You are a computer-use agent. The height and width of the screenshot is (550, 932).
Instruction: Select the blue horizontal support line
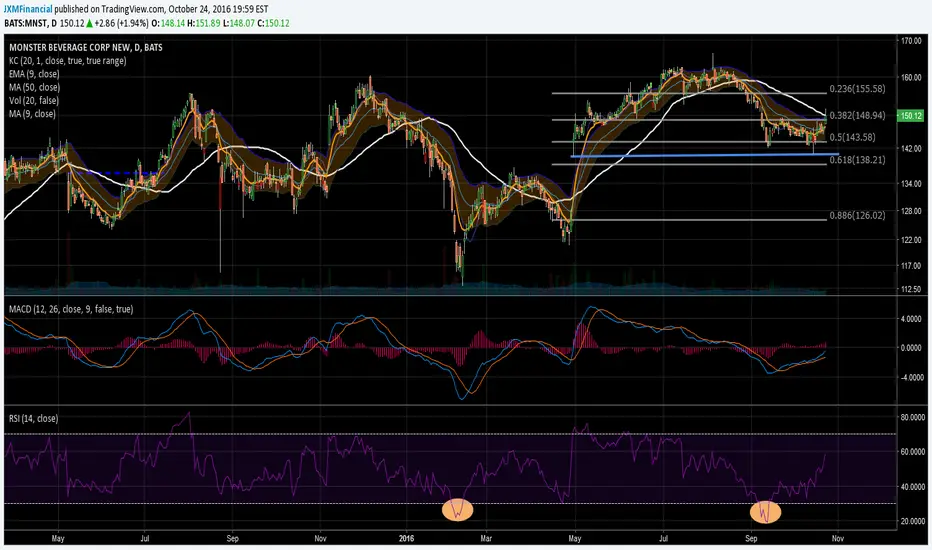coord(704,156)
